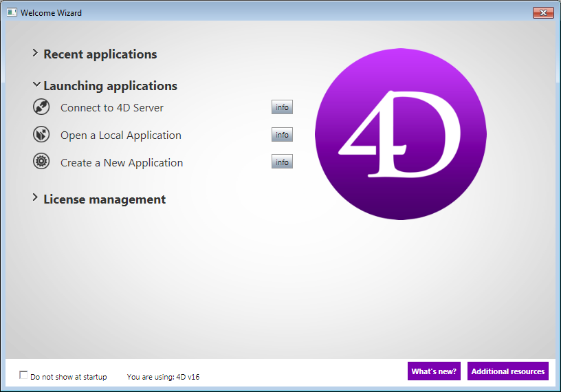This screenshot has height=392, width=561.
Task: Click the You are using 4D v16 text
Action: (163, 377)
